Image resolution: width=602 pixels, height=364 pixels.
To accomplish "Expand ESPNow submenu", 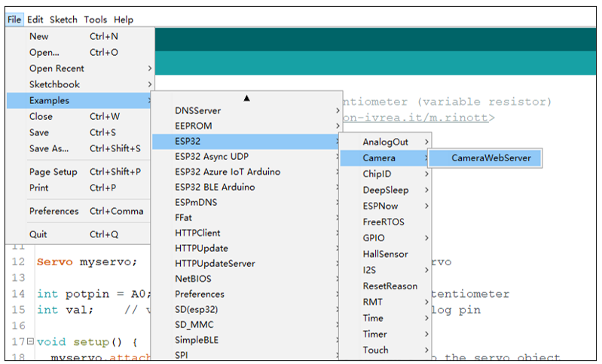I will click(x=386, y=206).
